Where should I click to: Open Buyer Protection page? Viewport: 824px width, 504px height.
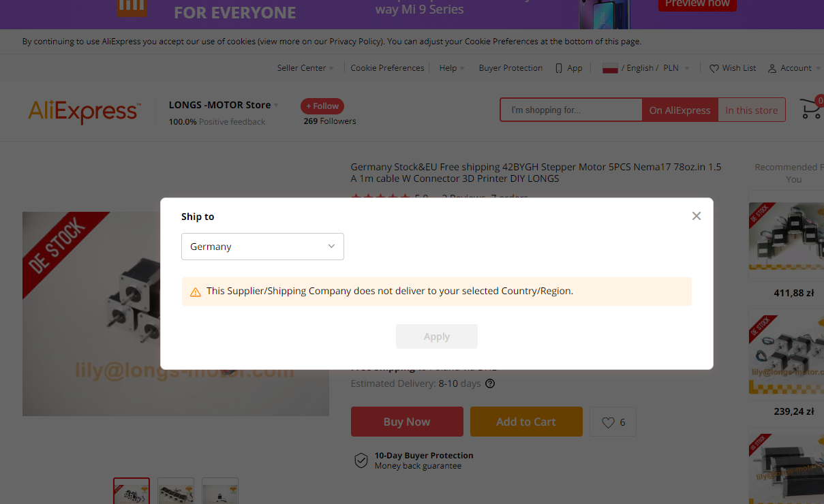pyautogui.click(x=510, y=68)
